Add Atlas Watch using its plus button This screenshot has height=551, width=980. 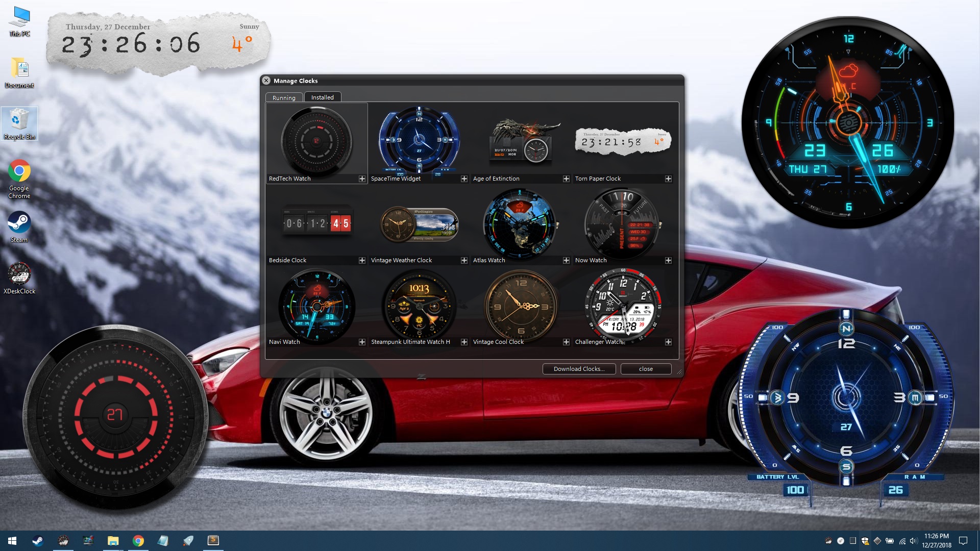click(567, 260)
